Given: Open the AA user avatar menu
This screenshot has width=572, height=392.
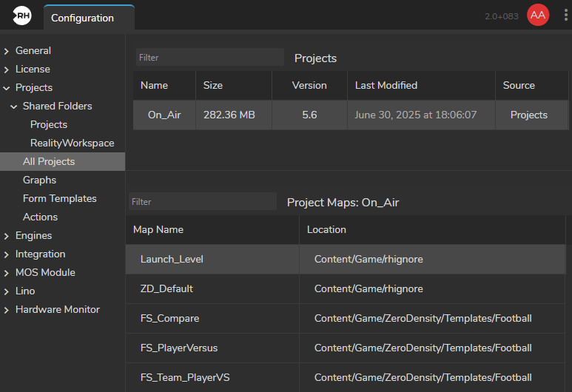Looking at the screenshot, I should click(537, 16).
